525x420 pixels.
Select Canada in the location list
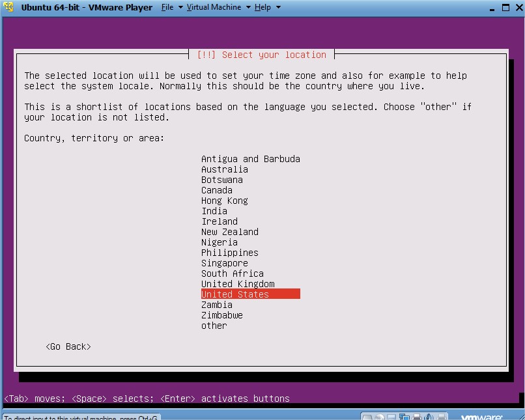pos(217,189)
